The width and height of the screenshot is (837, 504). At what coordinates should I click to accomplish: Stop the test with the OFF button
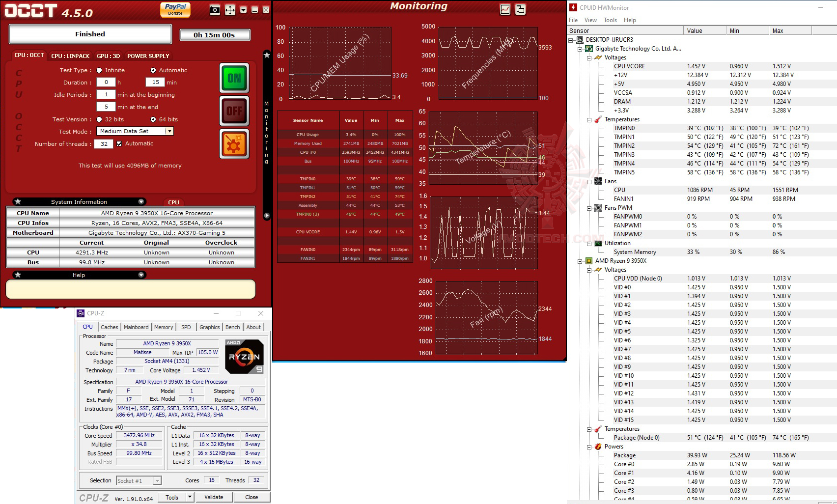coord(234,111)
